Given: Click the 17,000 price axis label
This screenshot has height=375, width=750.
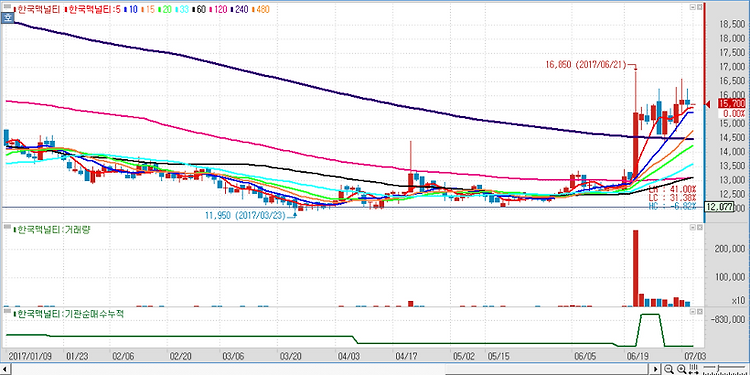Looking at the screenshot, I should [731, 66].
